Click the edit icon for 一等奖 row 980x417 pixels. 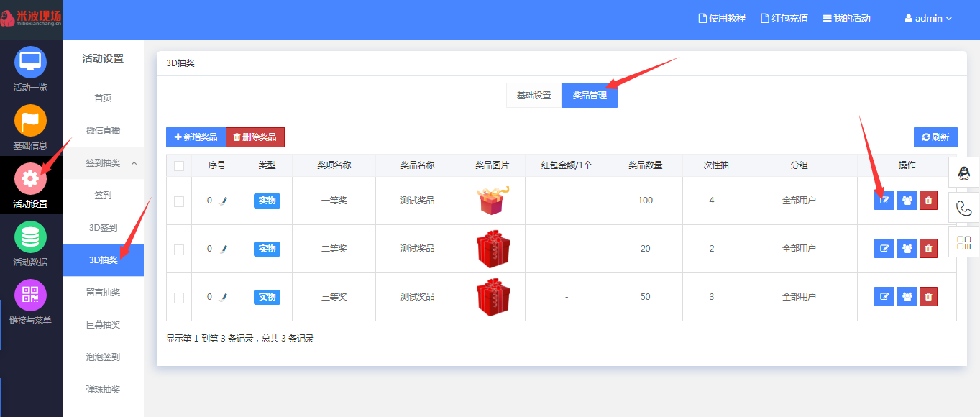click(x=884, y=201)
